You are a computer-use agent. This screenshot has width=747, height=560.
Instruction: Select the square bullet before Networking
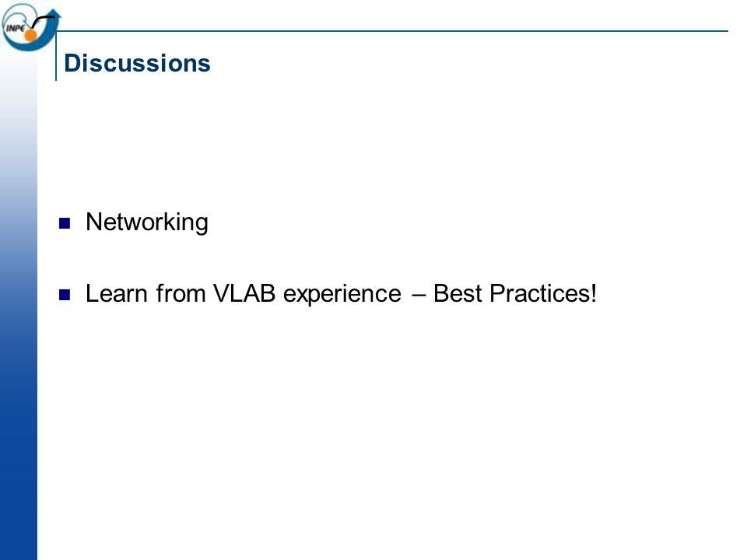pyautogui.click(x=65, y=223)
